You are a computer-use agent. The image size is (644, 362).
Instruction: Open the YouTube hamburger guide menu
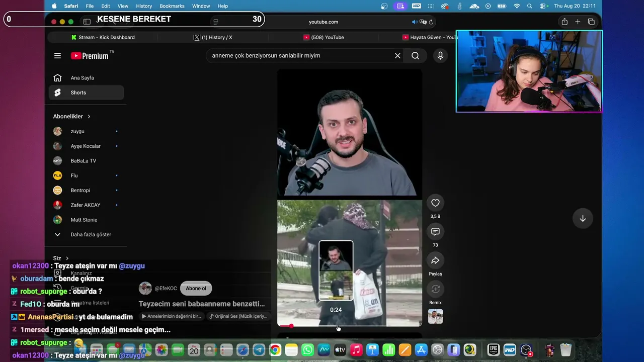[57, 56]
